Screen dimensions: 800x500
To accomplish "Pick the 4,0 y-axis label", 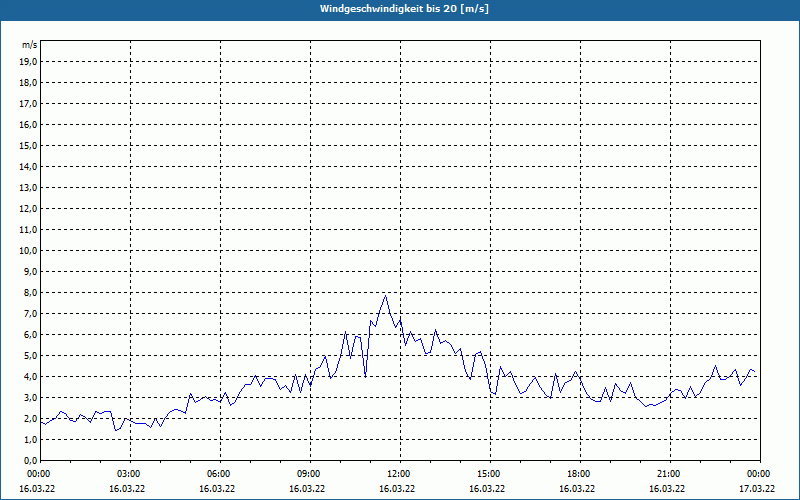I will click(x=30, y=377).
